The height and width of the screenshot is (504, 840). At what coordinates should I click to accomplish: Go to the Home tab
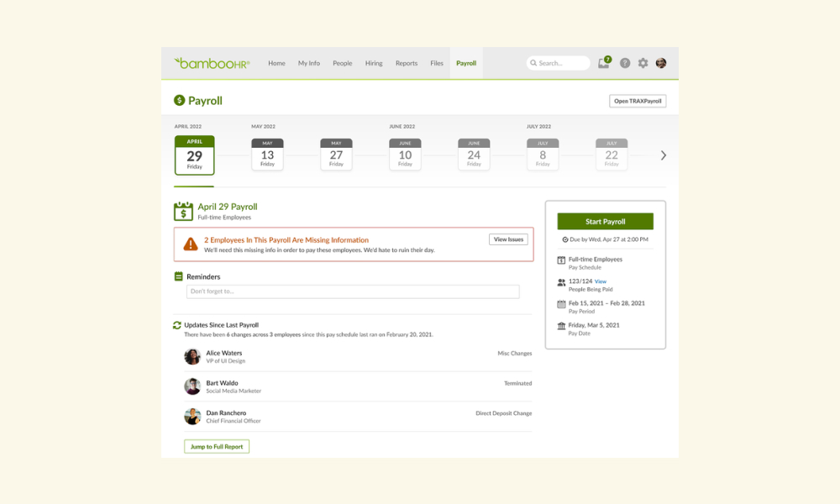(x=276, y=63)
